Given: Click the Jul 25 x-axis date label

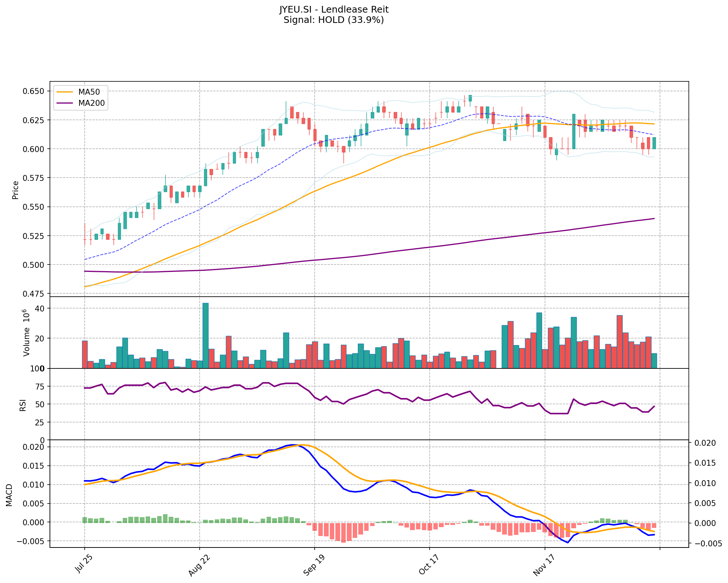Looking at the screenshot, I should [82, 564].
